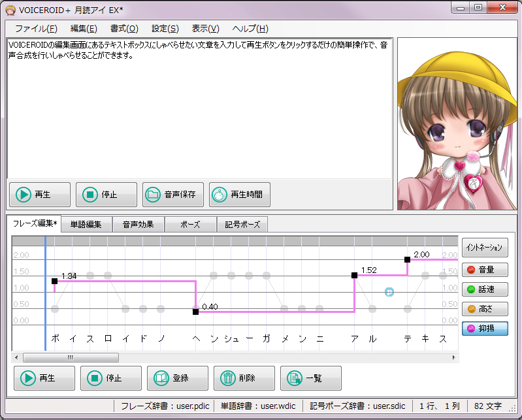Click the フレーズ辞書 : user.pdic status entry
Screen dimensions: 522x420
pos(165,406)
